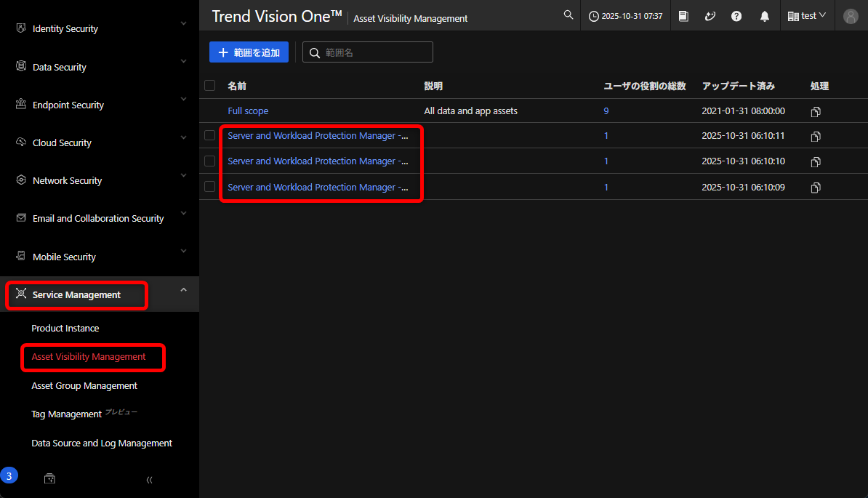Image resolution: width=868 pixels, height=498 pixels.
Task: Click role count 1 in 06:10:09 row
Action: click(606, 187)
